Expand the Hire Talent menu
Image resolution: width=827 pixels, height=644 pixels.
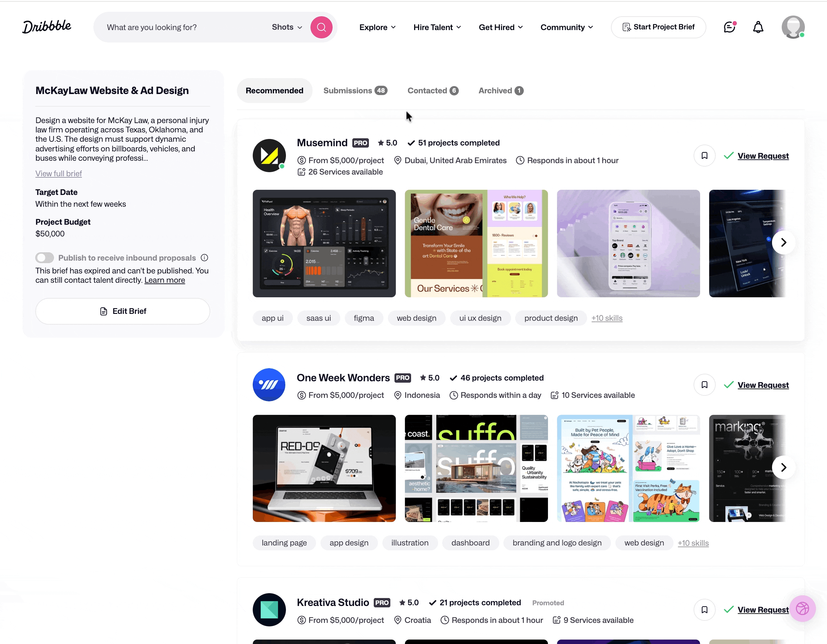[x=437, y=27]
